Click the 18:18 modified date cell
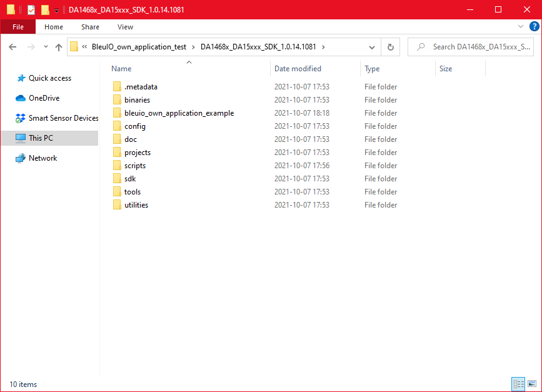Viewport: 542px width, 392px height. coord(302,113)
